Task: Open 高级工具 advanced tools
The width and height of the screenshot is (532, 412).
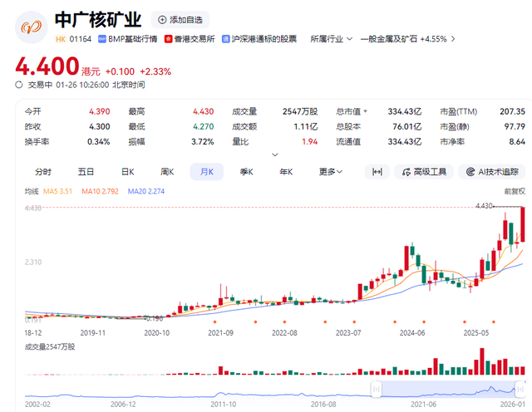Action: click(x=424, y=172)
